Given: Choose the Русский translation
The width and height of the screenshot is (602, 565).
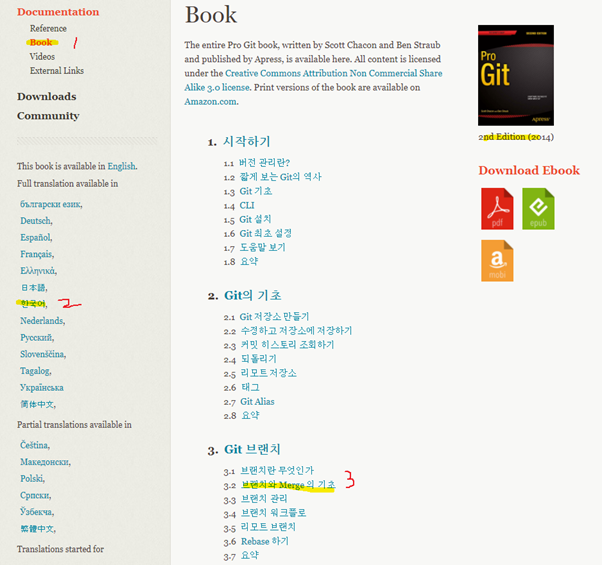Looking at the screenshot, I should [37, 337].
